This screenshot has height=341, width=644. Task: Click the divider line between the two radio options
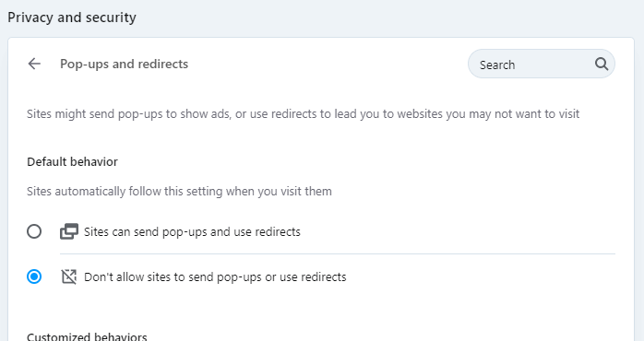[x=338, y=254]
